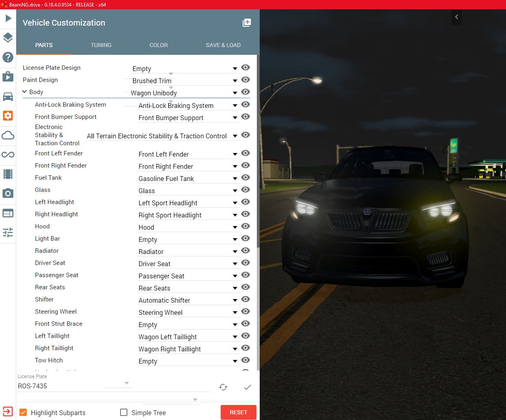Toggle visibility eye for Radiator row
Image resolution: width=506 pixels, height=420 pixels.
tap(245, 251)
